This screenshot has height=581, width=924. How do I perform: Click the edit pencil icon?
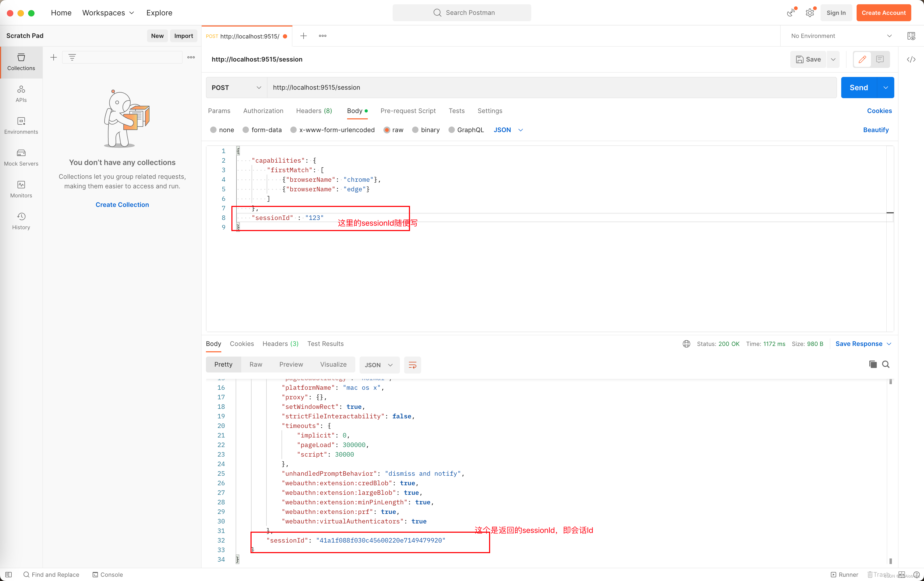(x=863, y=59)
